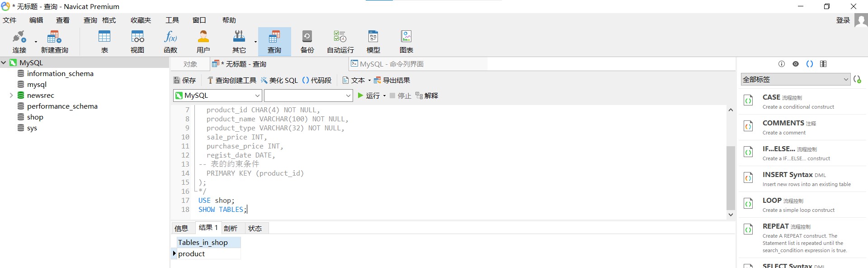The width and height of the screenshot is (868, 268).
Task: Select the sys database
Action: [x=32, y=128]
